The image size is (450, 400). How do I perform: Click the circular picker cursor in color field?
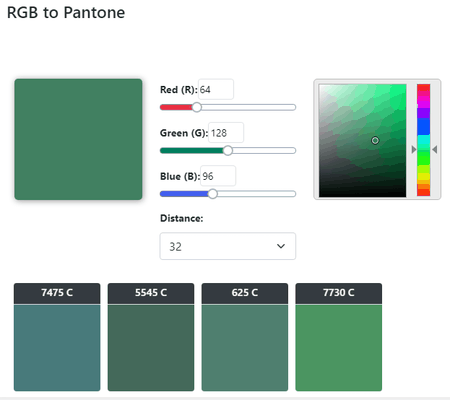coord(375,140)
